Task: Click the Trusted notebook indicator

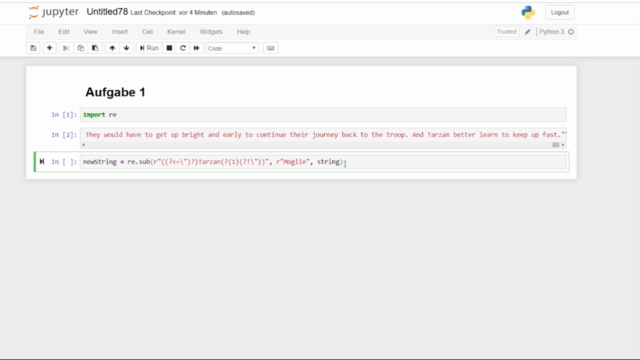Action: click(506, 32)
